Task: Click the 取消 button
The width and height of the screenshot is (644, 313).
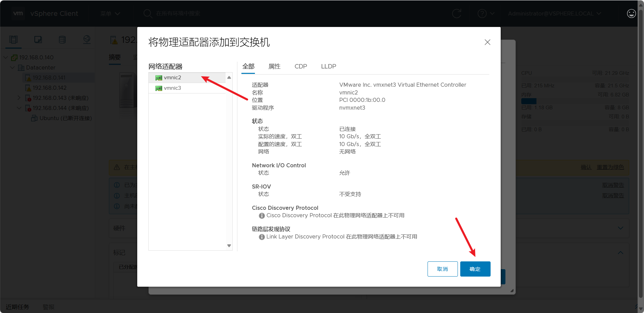Action: pos(442,269)
